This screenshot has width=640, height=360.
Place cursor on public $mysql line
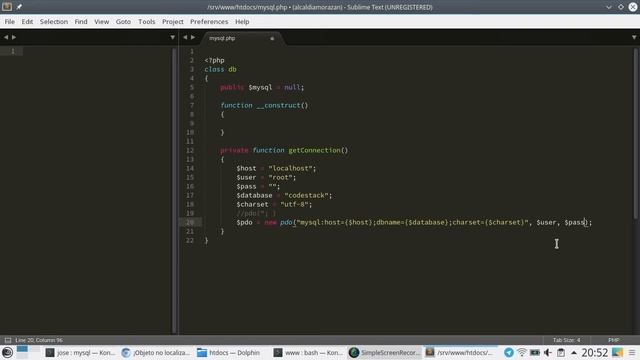[262, 87]
